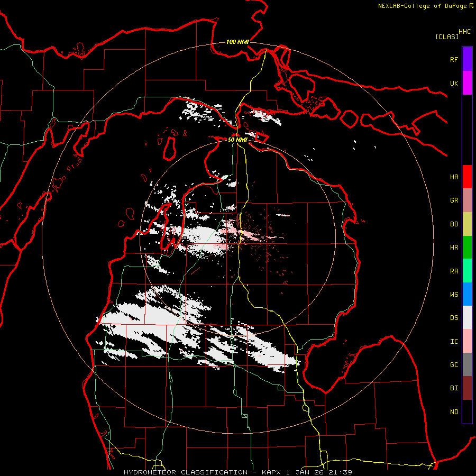Click the "HHC" product code text
The width and height of the screenshot is (476, 476).
click(x=465, y=32)
